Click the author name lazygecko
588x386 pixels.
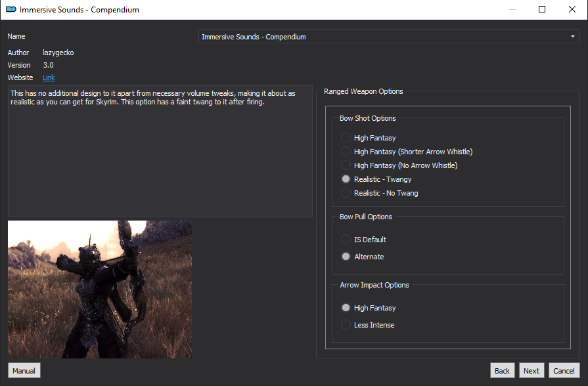coord(58,53)
